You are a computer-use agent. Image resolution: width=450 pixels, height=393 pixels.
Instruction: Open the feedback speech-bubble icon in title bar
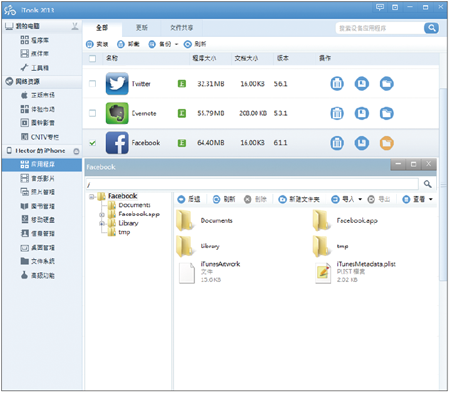[x=380, y=7]
